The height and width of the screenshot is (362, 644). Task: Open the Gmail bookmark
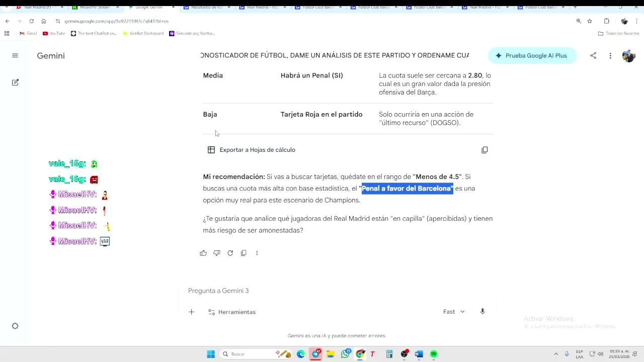[x=28, y=33]
